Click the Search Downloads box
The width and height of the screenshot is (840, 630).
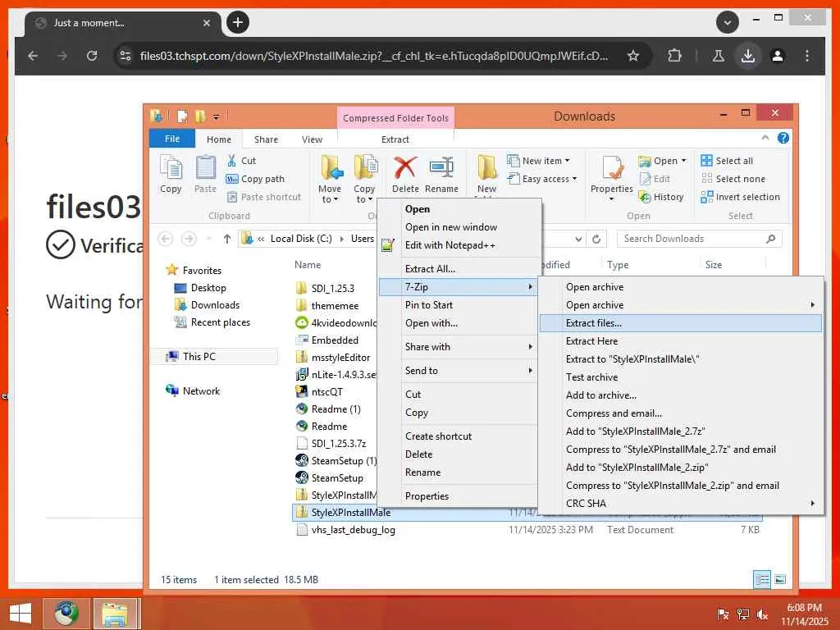pyautogui.click(x=699, y=239)
